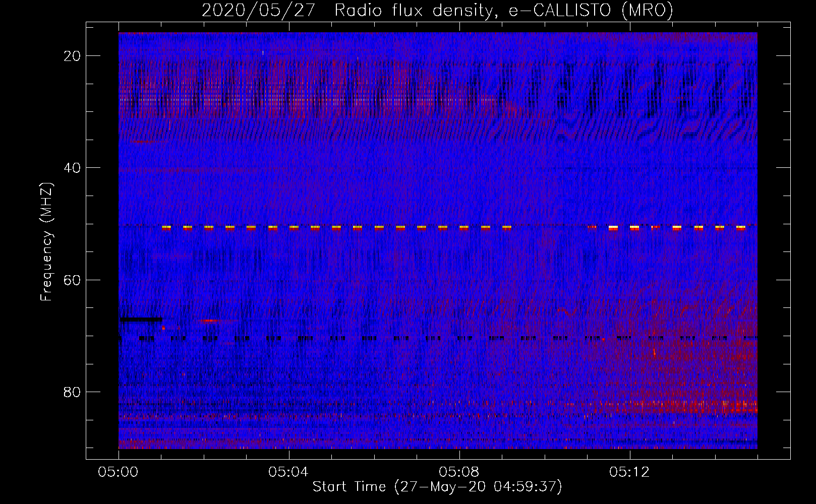Click the '40' frequency tick label
The image size is (816, 504).
(73, 168)
